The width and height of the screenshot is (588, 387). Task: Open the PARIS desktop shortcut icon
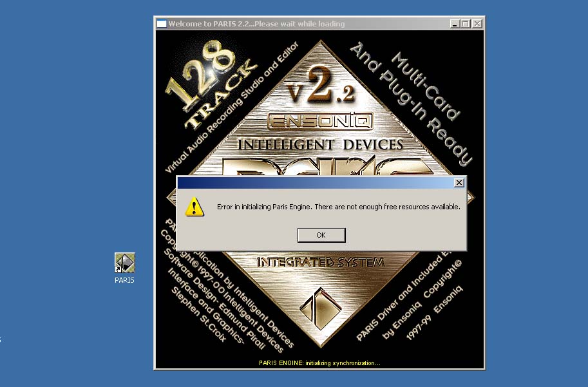pyautogui.click(x=124, y=263)
